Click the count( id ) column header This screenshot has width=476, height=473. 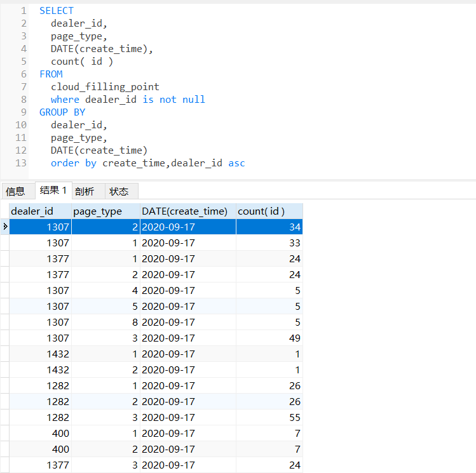[269, 211]
